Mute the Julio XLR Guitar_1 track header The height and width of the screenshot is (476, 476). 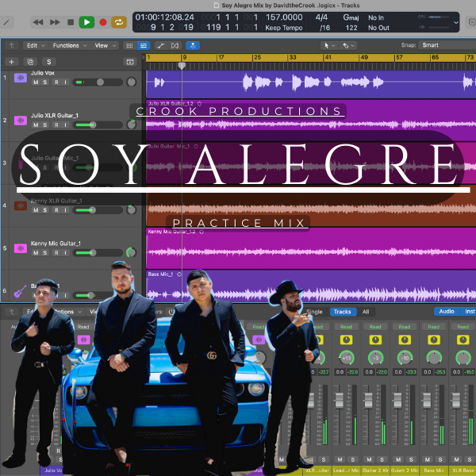click(36, 125)
